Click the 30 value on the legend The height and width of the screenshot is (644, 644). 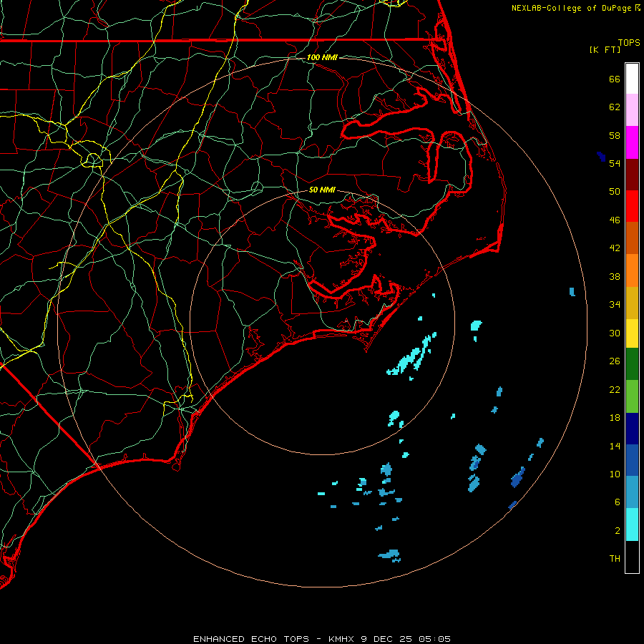[615, 333]
